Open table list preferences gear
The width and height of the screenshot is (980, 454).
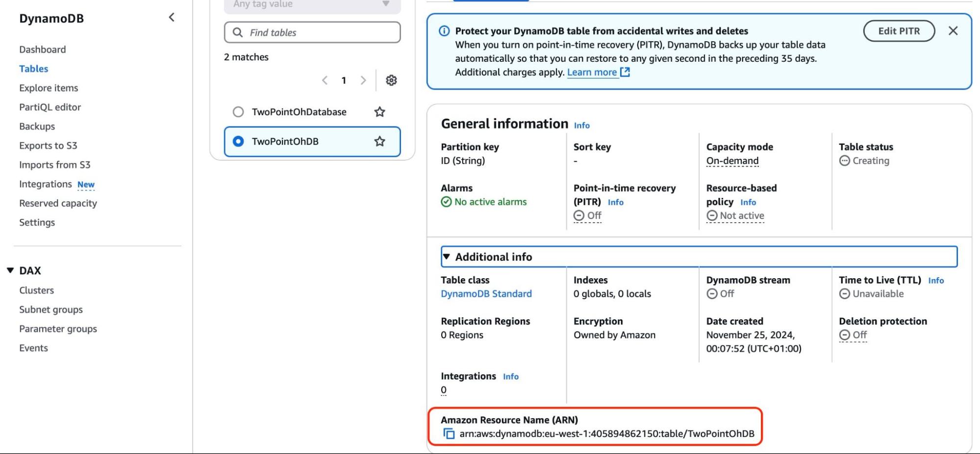tap(391, 80)
